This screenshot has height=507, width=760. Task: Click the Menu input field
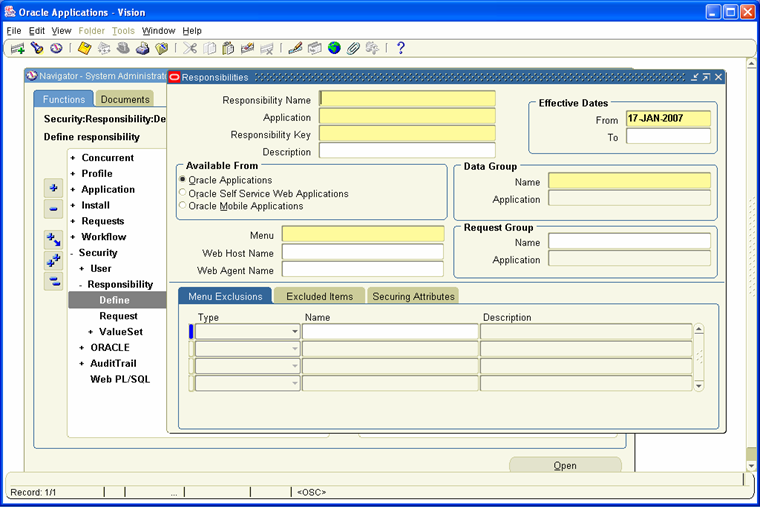[x=363, y=234]
